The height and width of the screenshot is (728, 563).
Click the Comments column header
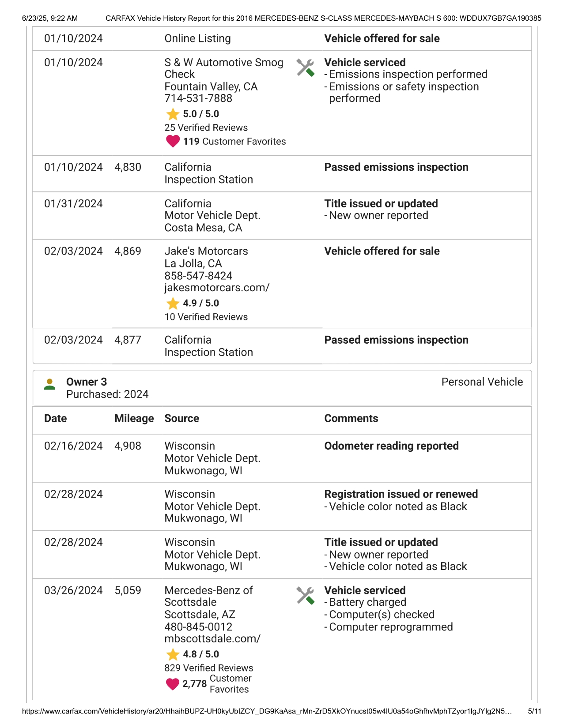[x=351, y=418]
